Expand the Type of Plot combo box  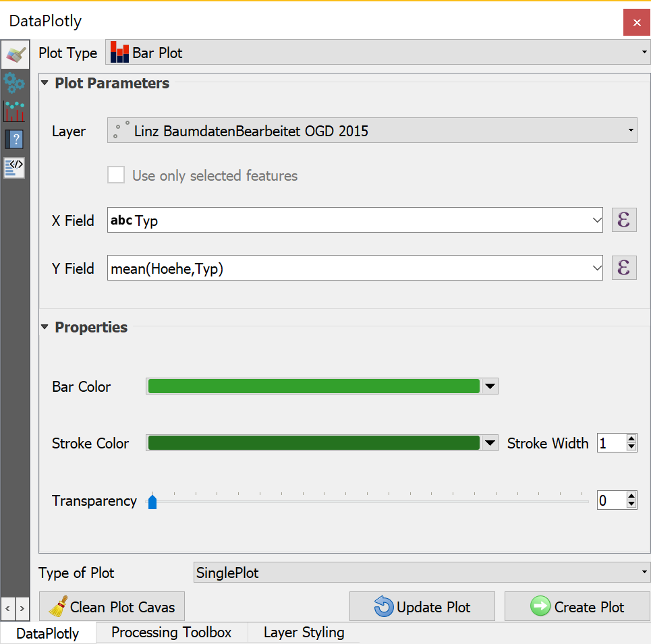tap(422, 573)
